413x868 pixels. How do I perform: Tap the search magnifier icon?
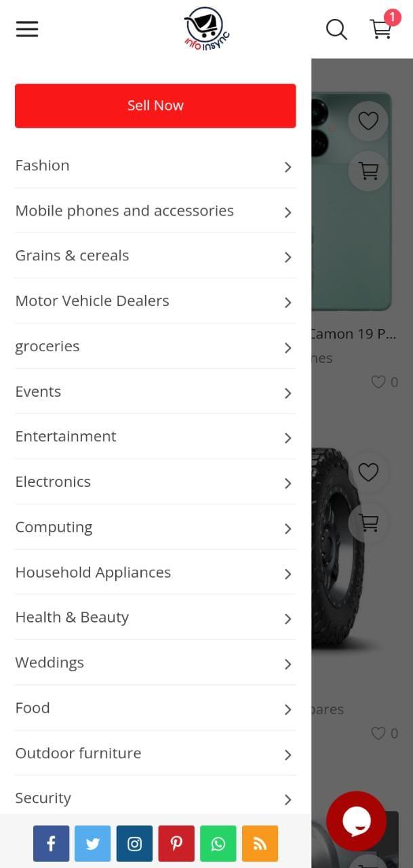pyautogui.click(x=336, y=29)
